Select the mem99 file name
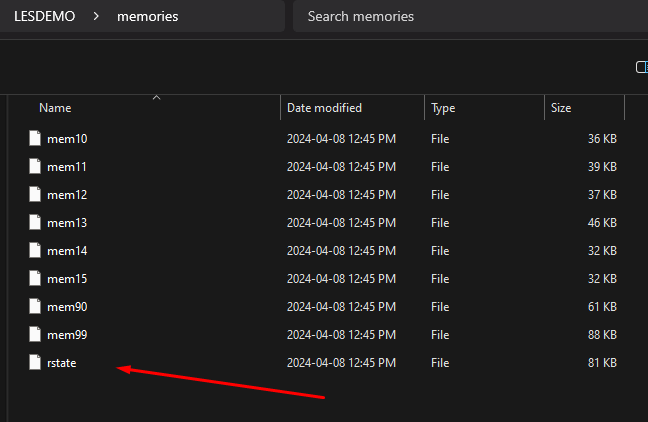The height and width of the screenshot is (422, 648). pyautogui.click(x=67, y=334)
